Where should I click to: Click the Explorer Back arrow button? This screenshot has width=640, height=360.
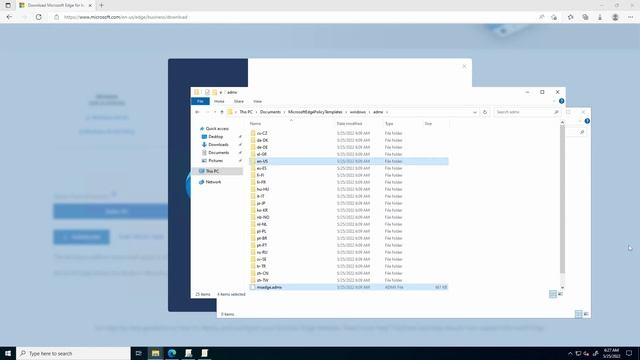pyautogui.click(x=197, y=112)
